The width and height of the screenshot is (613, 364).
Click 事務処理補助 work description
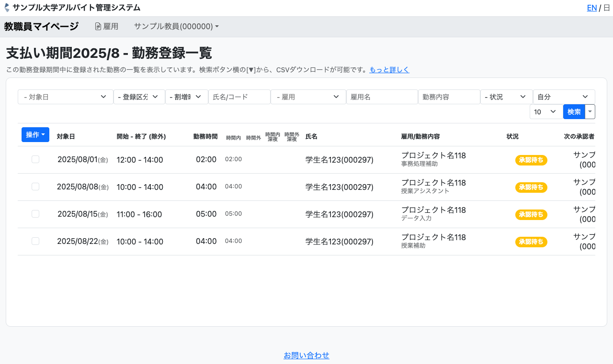click(x=420, y=164)
